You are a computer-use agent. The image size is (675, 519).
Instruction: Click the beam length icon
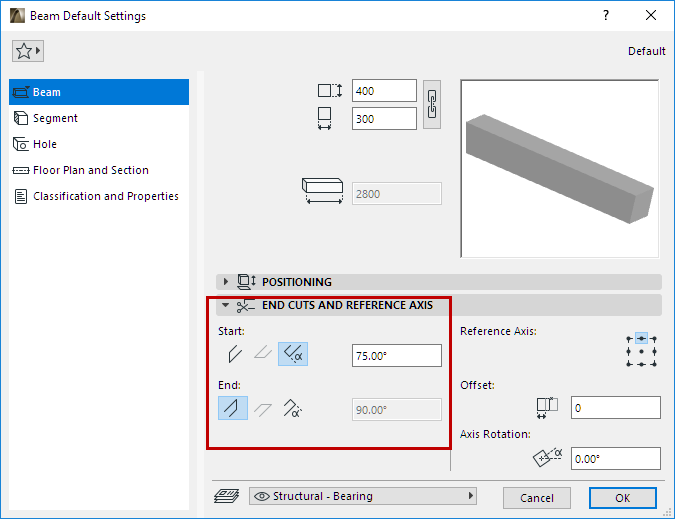tap(322, 191)
